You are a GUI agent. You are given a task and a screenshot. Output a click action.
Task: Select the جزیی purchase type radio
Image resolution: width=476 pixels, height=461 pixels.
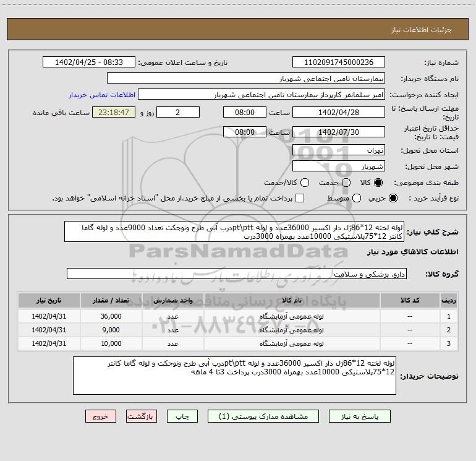(x=393, y=198)
